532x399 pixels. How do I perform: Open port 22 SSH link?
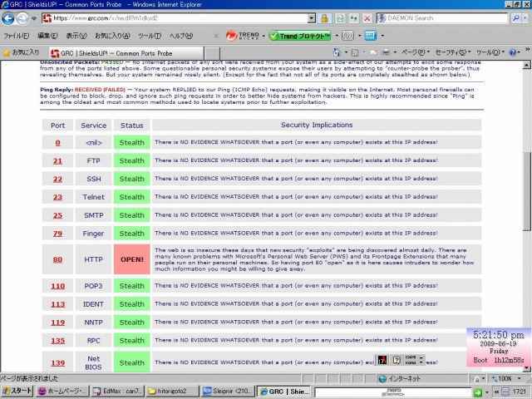pyautogui.click(x=57, y=180)
